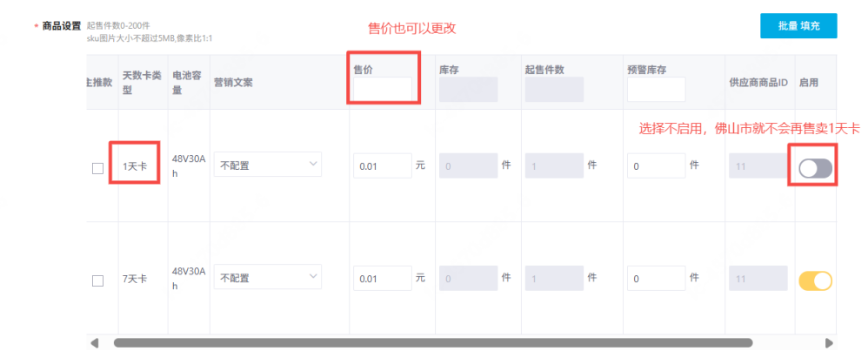This screenshot has width=868, height=351.
Task: Open the 营销文案 dropdown for 1天卡
Action: 267,165
